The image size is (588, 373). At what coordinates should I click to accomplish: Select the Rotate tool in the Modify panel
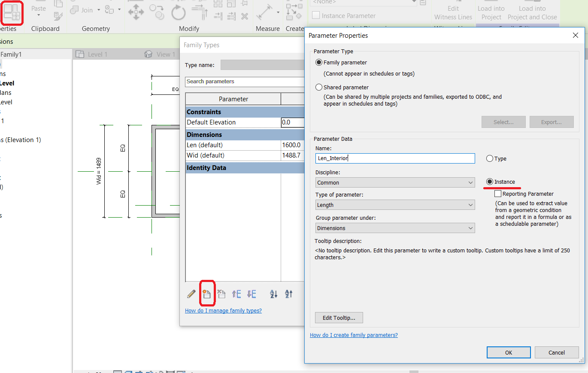[x=178, y=12]
